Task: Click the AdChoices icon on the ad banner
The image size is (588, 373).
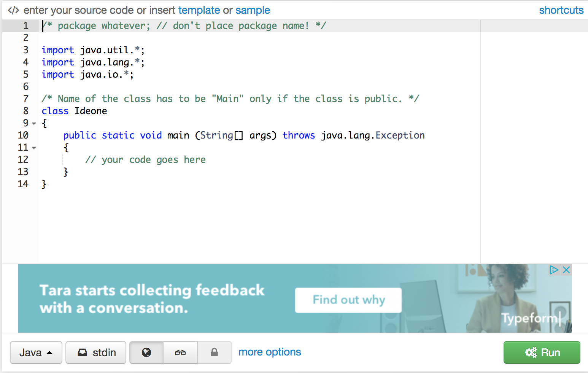Action: (x=555, y=269)
